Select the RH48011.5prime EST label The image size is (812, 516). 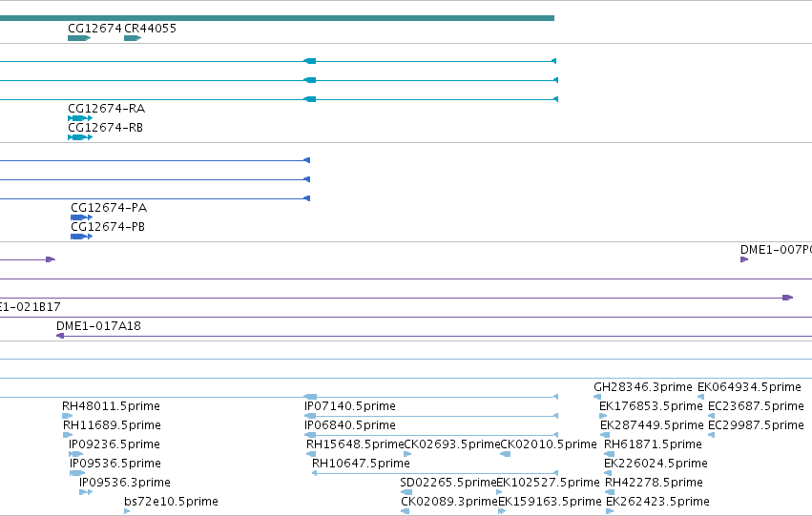point(111,405)
